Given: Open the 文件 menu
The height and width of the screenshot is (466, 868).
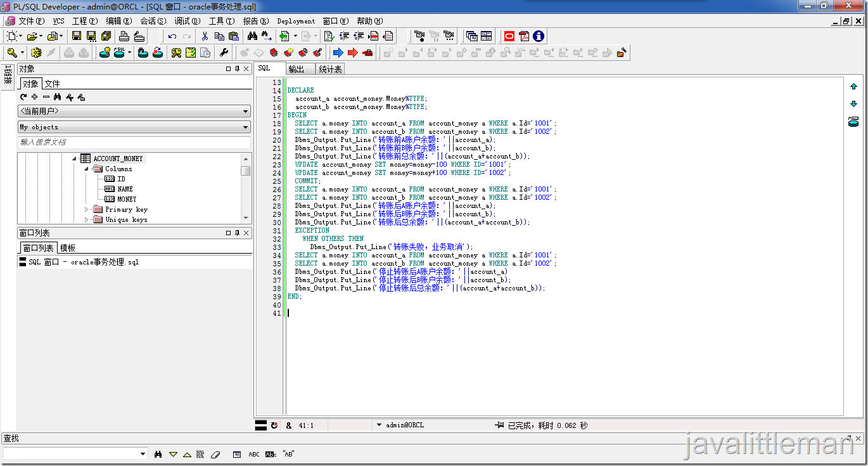Looking at the screenshot, I should pyautogui.click(x=30, y=21).
